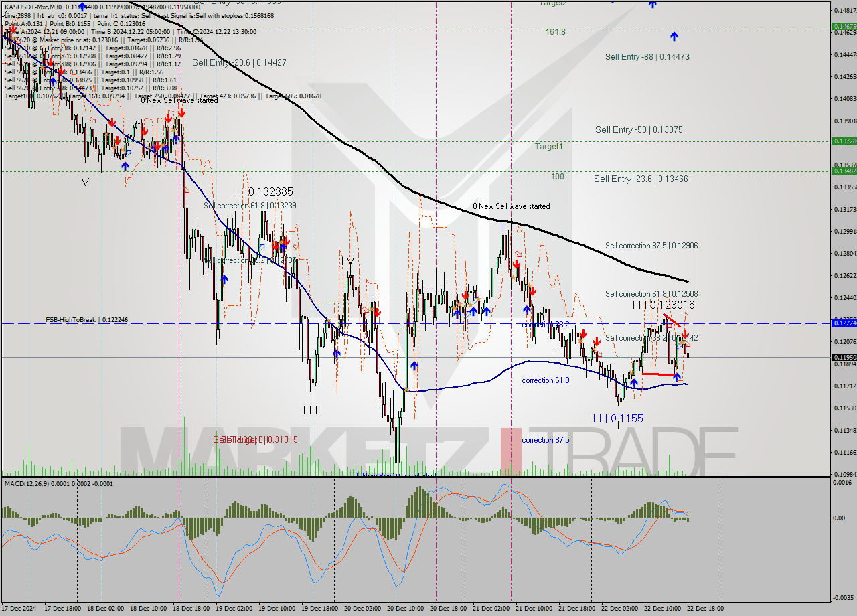Click the 'I I I 0.123016' high marker text
Screen dimensions: 857x616
tap(664, 305)
